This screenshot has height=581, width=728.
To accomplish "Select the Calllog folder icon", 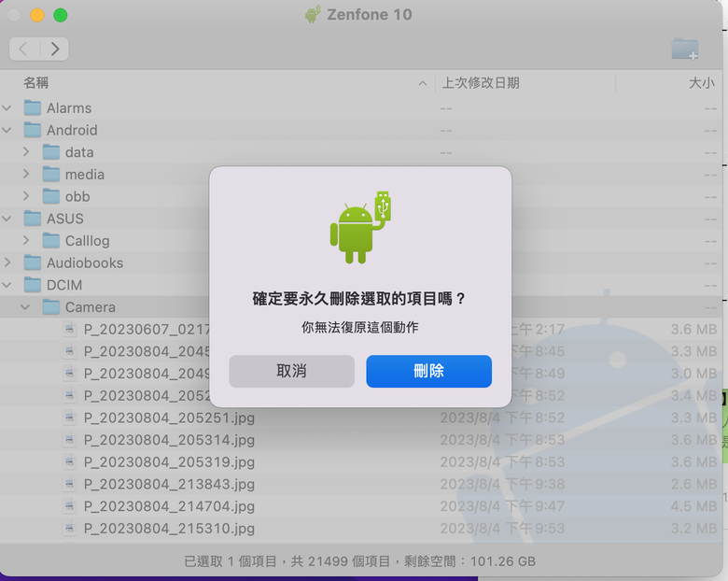I will (x=51, y=240).
